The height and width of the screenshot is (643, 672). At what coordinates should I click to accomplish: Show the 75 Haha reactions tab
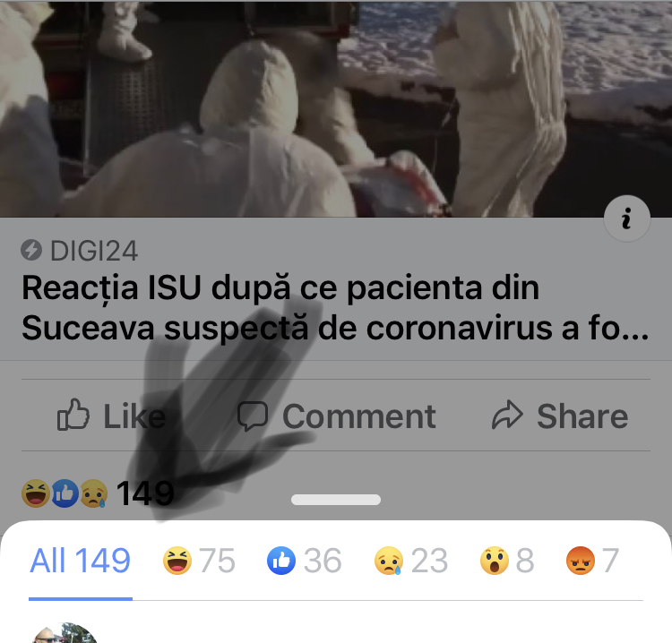pyautogui.click(x=199, y=561)
